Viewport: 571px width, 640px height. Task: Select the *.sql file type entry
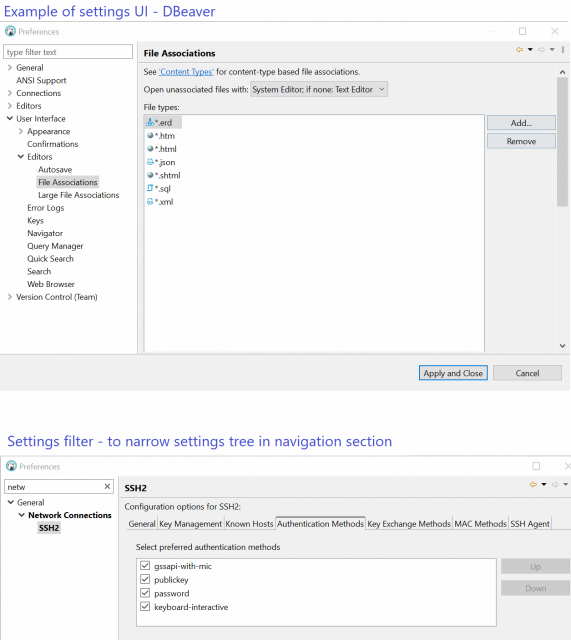click(159, 189)
